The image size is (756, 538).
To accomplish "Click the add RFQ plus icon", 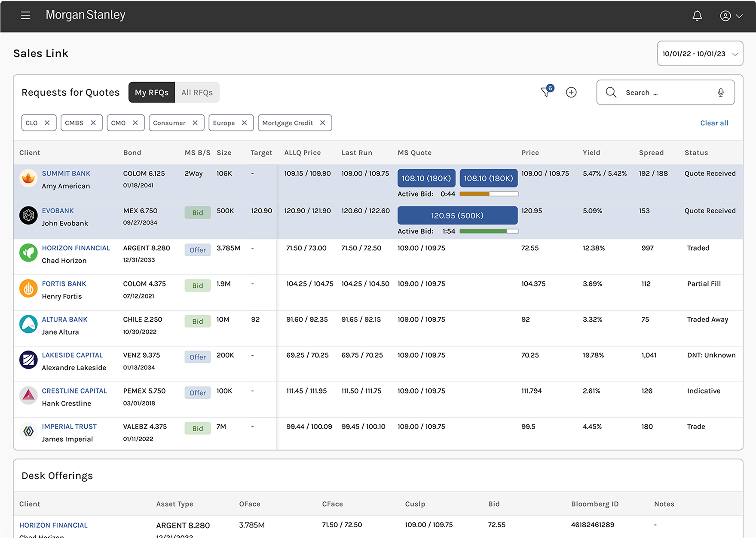I will pyautogui.click(x=571, y=92).
